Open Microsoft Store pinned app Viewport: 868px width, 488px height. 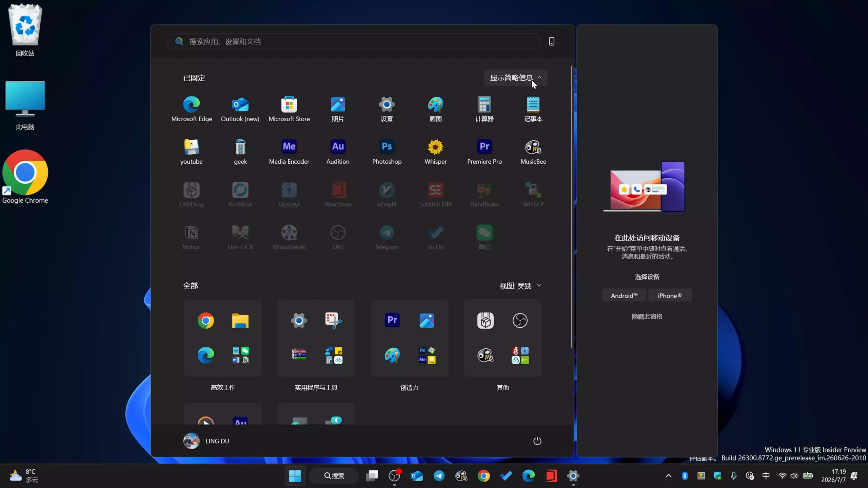coord(289,109)
